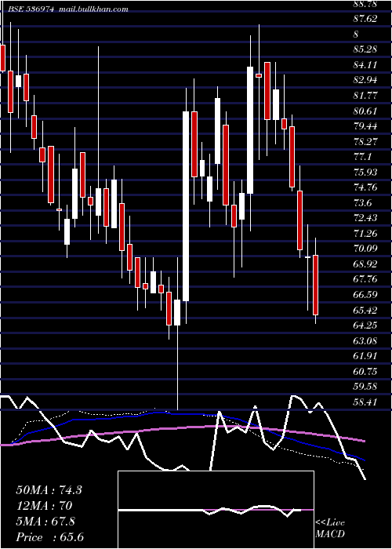Viewport: 392px width, 549px height.
Task: Click the 61.91 price axis label
Action: 365,356
